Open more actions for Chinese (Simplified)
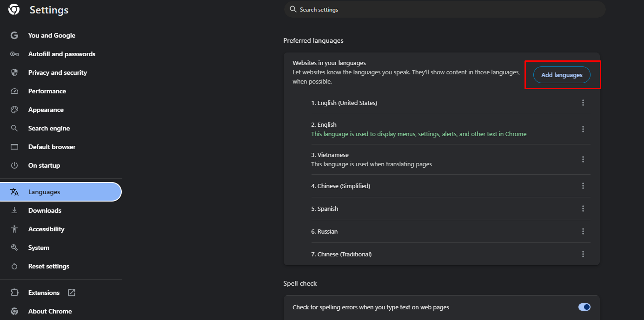644x320 pixels. coord(583,186)
